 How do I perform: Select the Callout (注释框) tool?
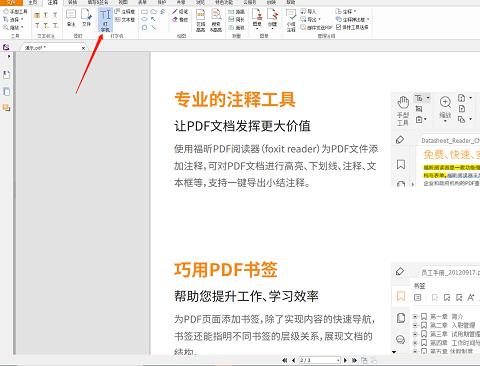(x=125, y=12)
